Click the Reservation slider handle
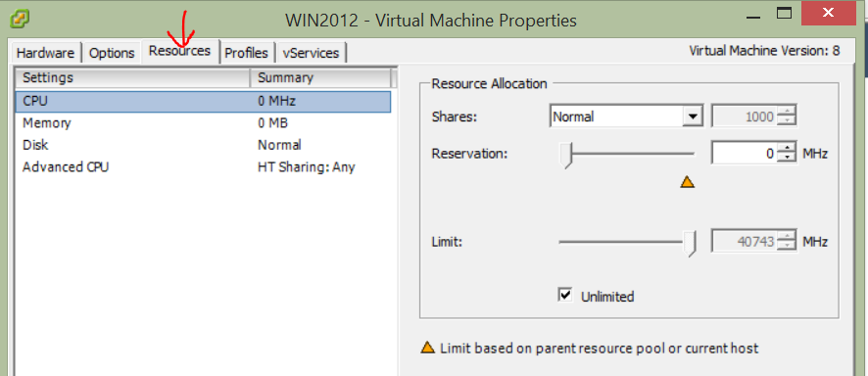The image size is (868, 376). coord(565,156)
